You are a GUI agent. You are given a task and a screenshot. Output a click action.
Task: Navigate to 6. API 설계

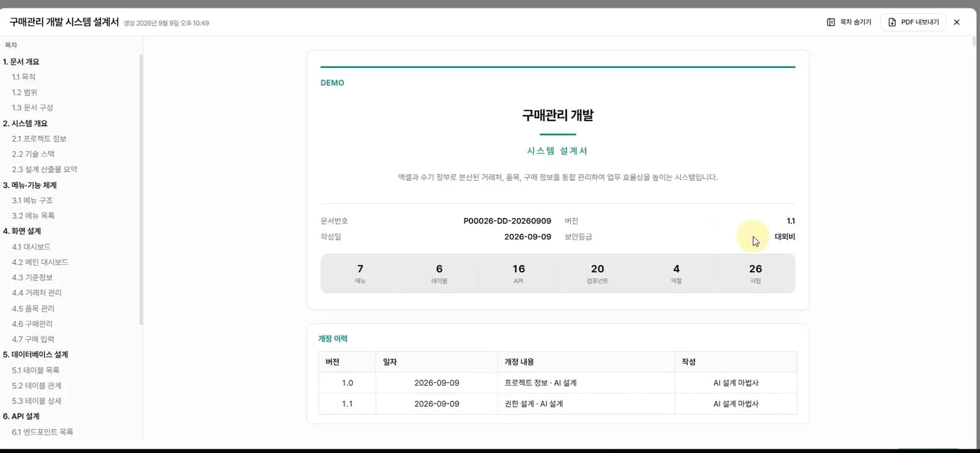click(x=21, y=417)
